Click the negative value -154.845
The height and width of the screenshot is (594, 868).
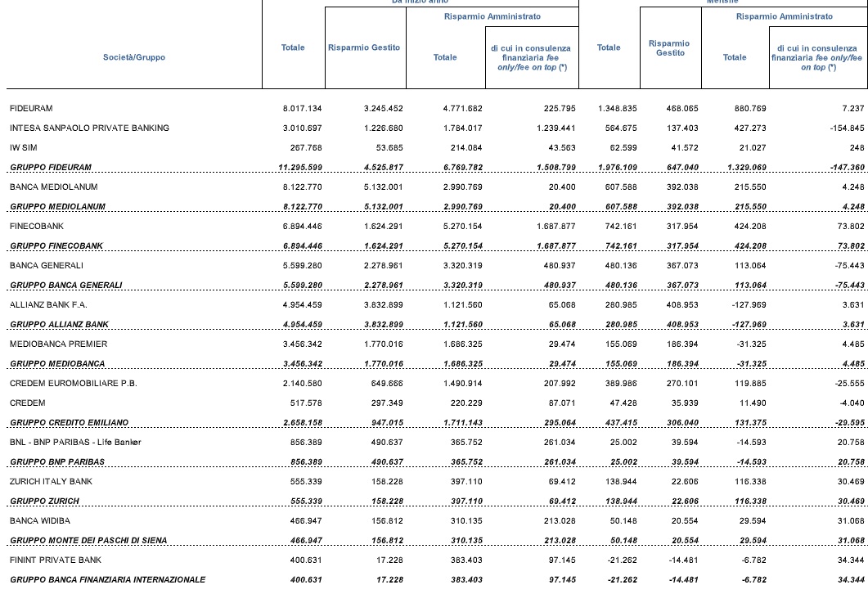pyautogui.click(x=847, y=128)
